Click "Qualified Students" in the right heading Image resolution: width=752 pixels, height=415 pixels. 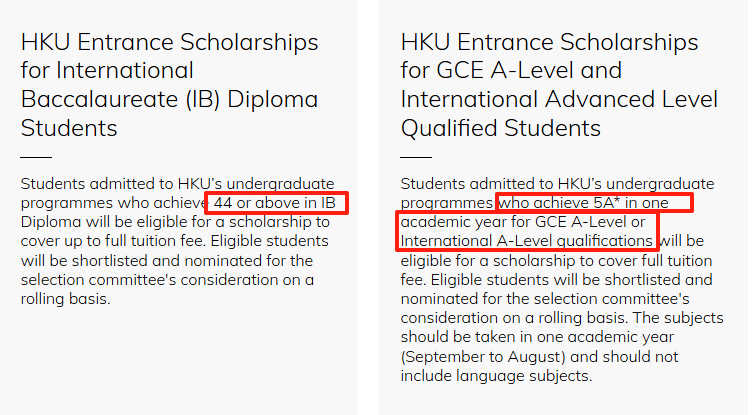(x=500, y=129)
